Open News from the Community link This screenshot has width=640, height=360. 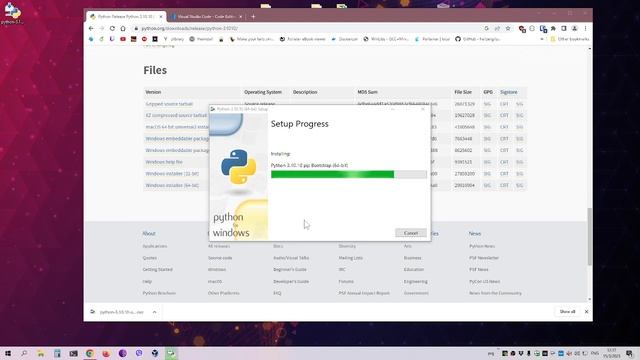pos(495,293)
